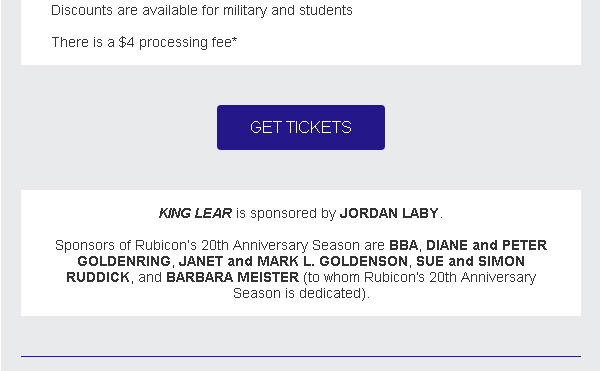Click the blue horizontal divider line
600x371 pixels.
click(301, 356)
